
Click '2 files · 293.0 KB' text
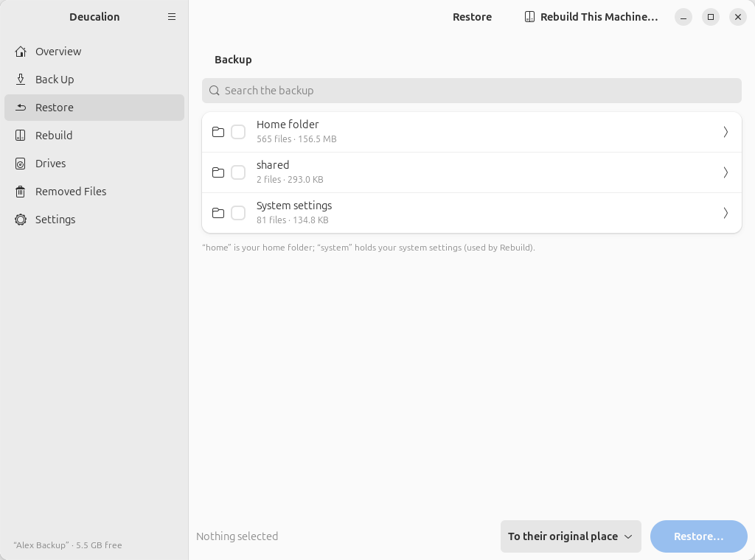point(290,180)
